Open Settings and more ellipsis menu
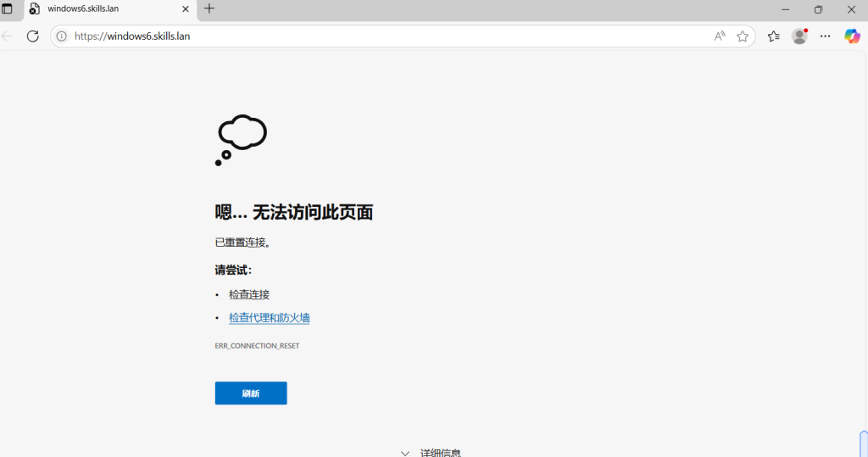 (826, 36)
